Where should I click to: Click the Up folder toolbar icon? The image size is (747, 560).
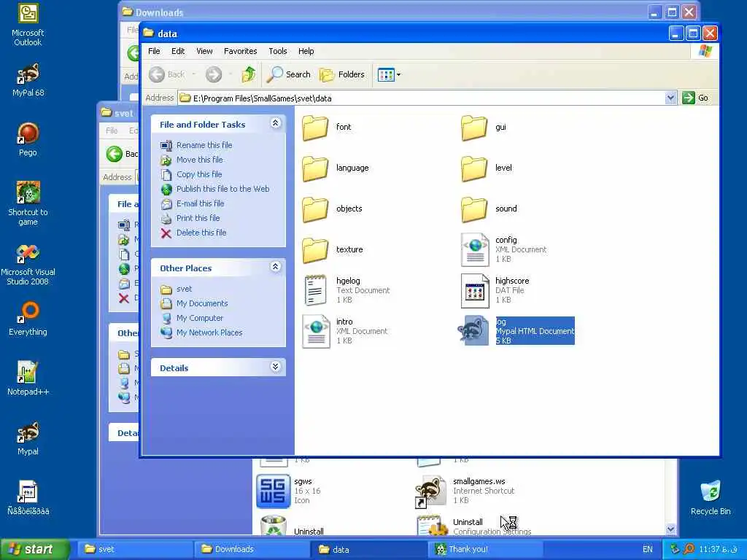coord(248,74)
